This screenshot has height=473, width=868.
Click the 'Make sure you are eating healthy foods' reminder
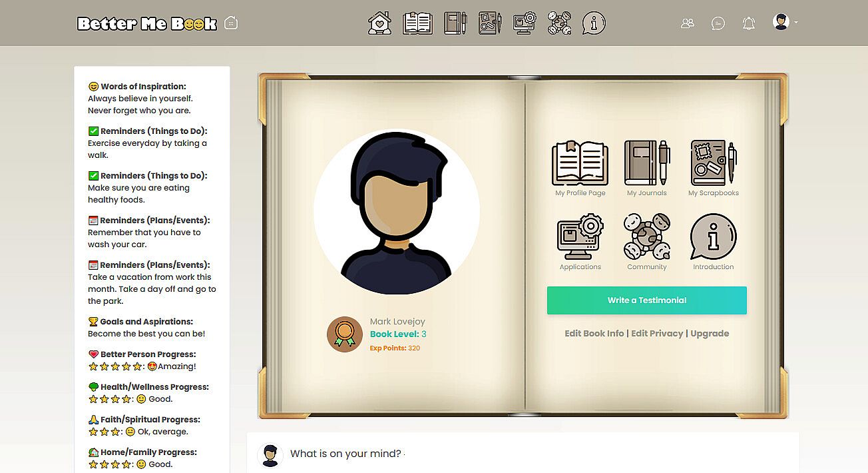pos(138,194)
